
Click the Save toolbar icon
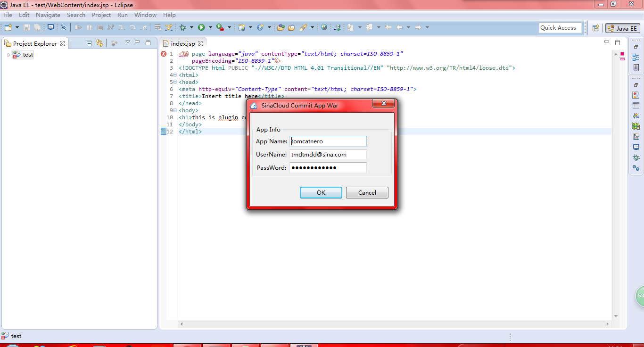[26, 28]
